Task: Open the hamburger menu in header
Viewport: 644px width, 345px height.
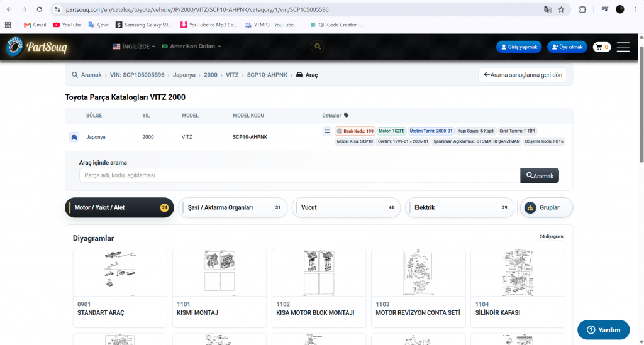Action: pyautogui.click(x=623, y=47)
